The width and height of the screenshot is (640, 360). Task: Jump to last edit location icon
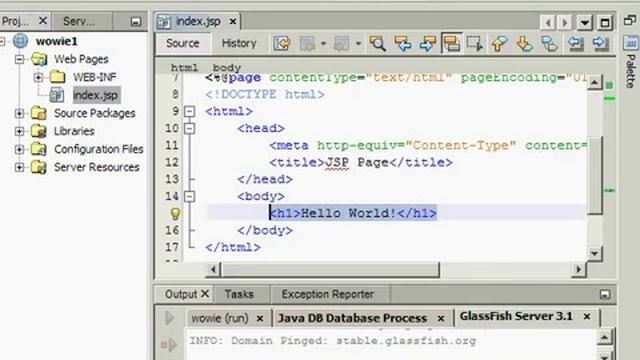pos(282,43)
